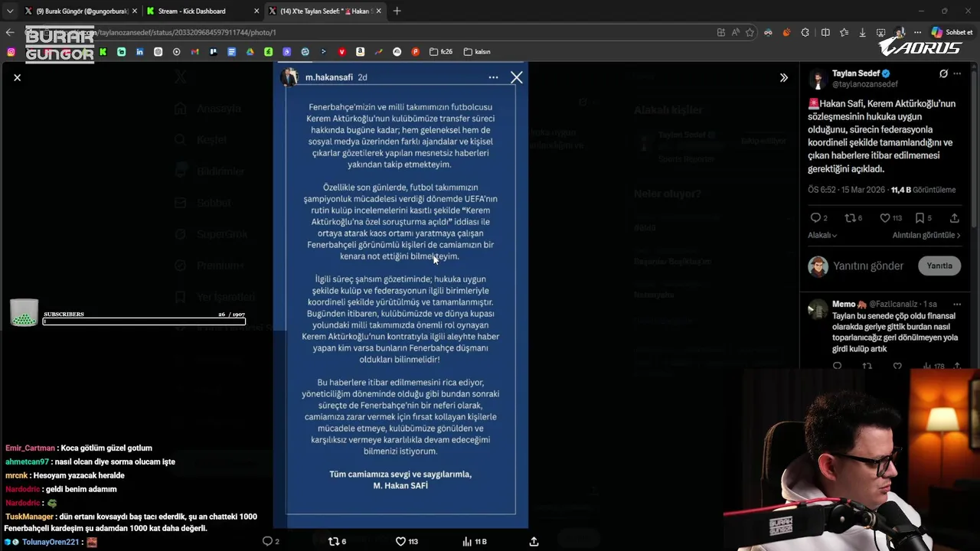
Task: Open Taylan Sedef's profile picture
Action: (x=818, y=79)
